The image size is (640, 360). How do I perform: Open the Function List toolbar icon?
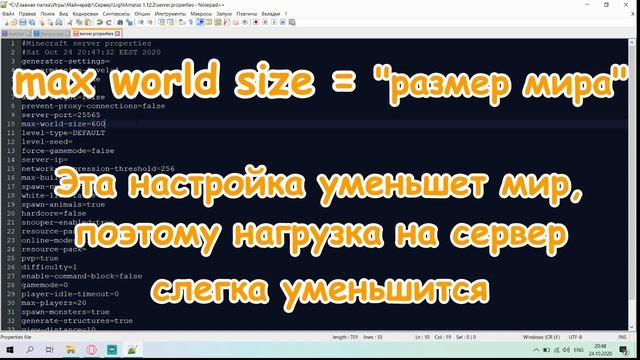(x=227, y=22)
